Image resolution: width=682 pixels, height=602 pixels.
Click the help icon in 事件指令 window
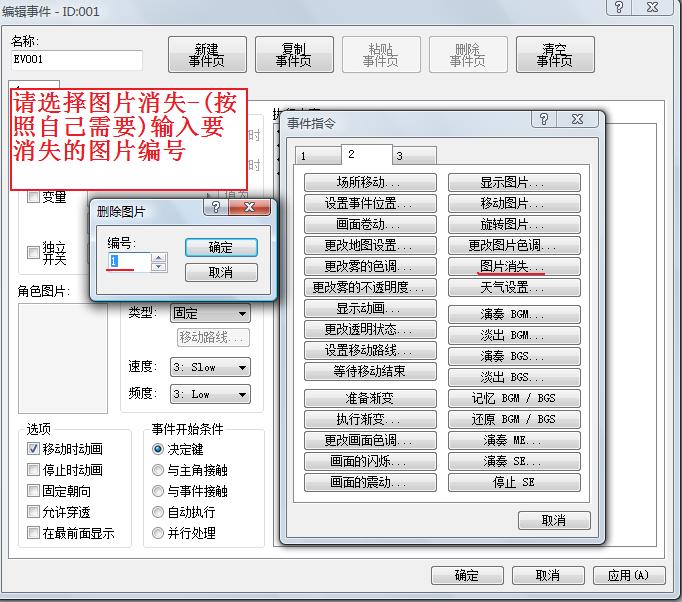pyautogui.click(x=544, y=119)
